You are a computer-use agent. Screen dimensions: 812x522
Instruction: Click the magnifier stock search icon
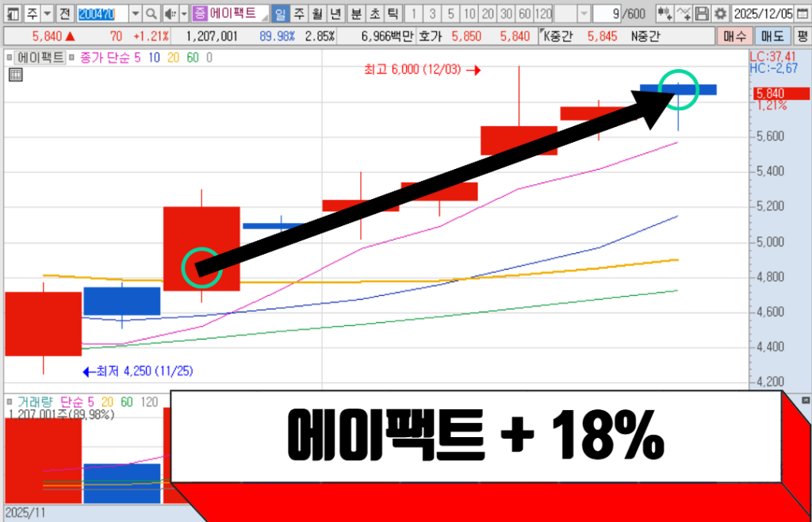(151, 13)
